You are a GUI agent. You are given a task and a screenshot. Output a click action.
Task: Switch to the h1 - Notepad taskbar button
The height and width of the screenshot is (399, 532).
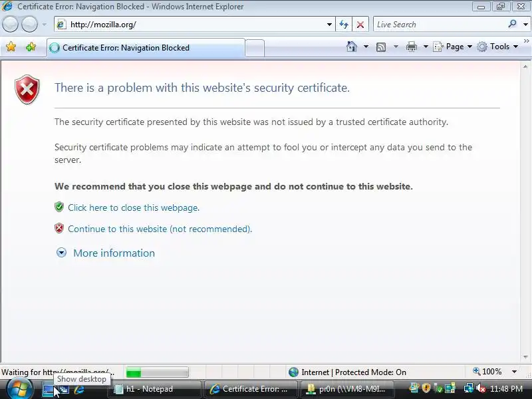click(x=155, y=389)
